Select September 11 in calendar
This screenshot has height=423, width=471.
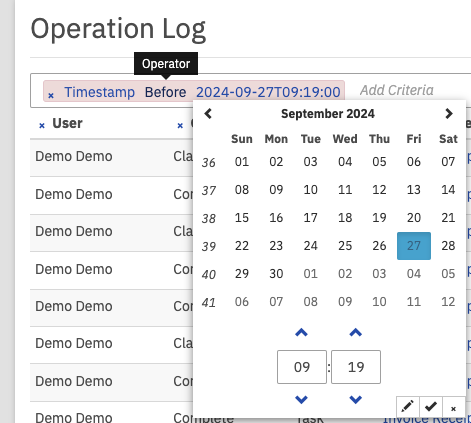point(345,190)
